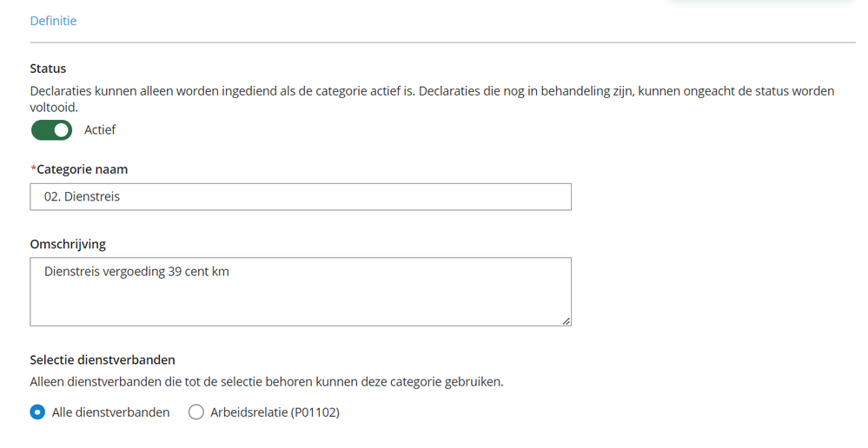Viewport: 868px width, 448px height.
Task: Click the Declaraties status explanation text
Action: coord(432,91)
